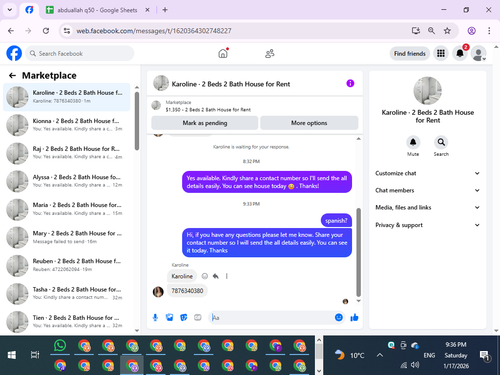Open Windows notification center icon
Image resolution: width=500 pixels, height=375 pixels.
tap(484, 356)
